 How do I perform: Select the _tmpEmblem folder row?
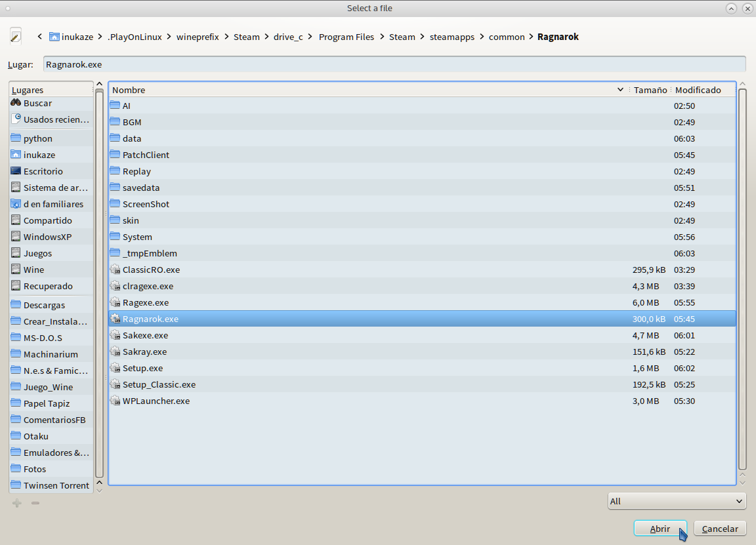(422, 253)
